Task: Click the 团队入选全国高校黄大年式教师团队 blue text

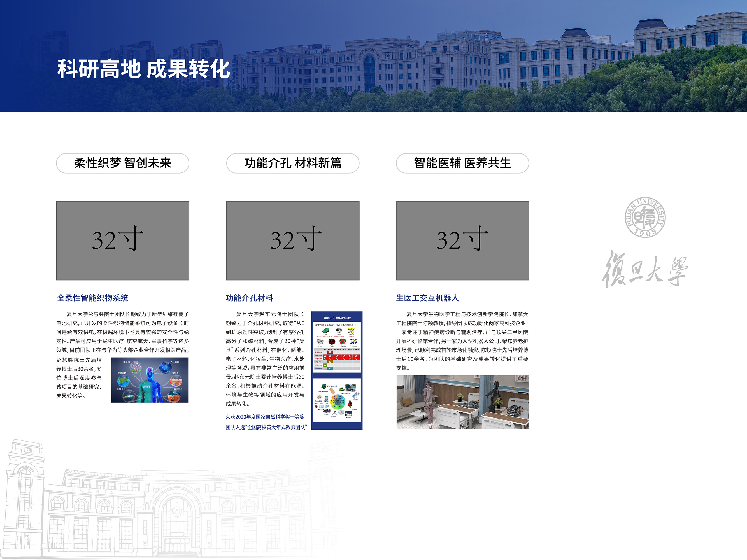Action: (266, 427)
